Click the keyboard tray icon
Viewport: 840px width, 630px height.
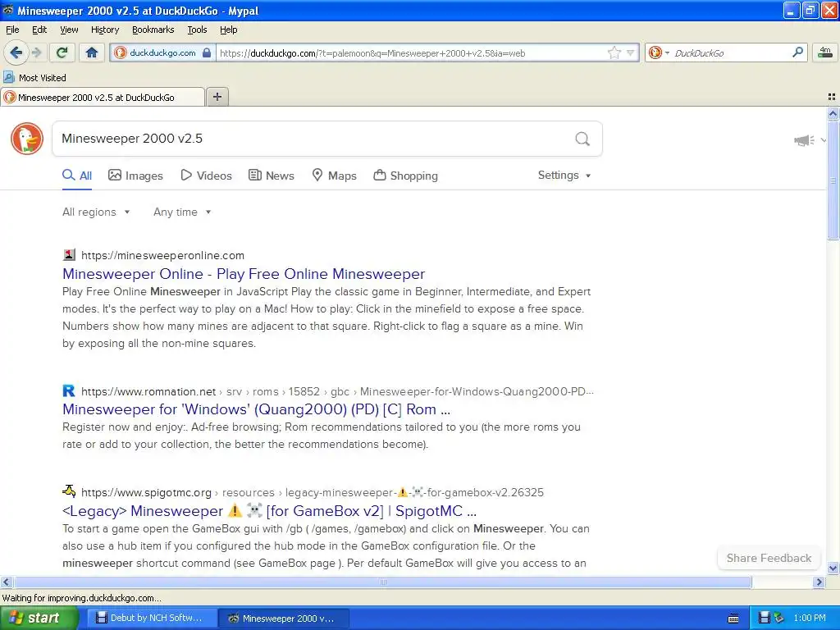point(733,619)
